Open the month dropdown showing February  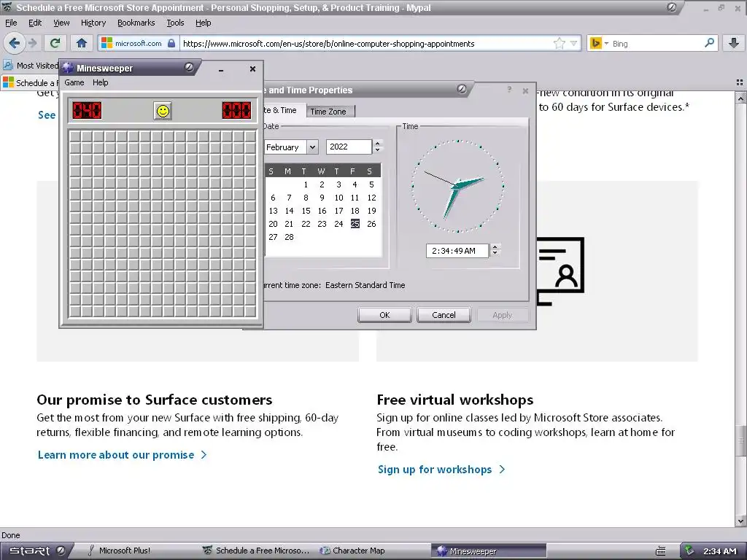point(312,147)
